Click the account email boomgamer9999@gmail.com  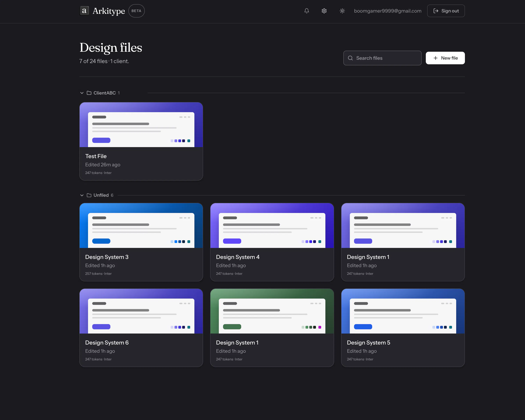[387, 11]
